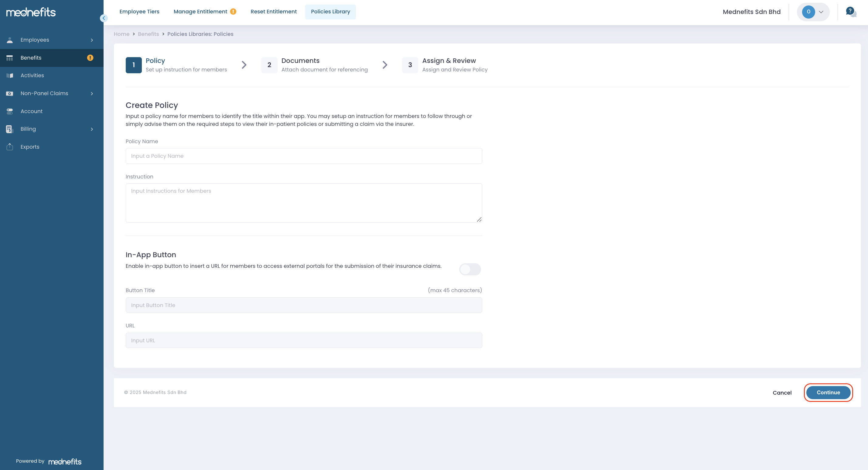Click the user avatar circle
The height and width of the screenshot is (470, 868).
click(x=808, y=12)
